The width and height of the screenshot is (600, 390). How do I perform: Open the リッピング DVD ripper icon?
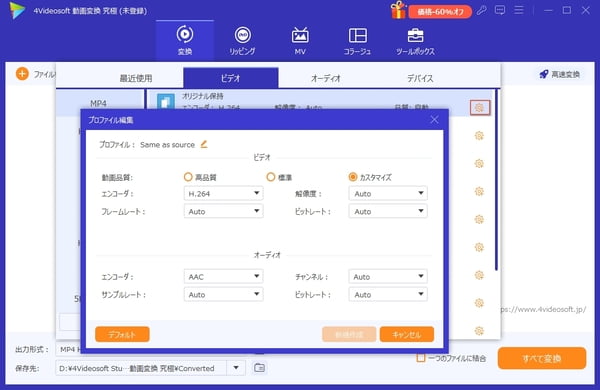[x=243, y=35]
